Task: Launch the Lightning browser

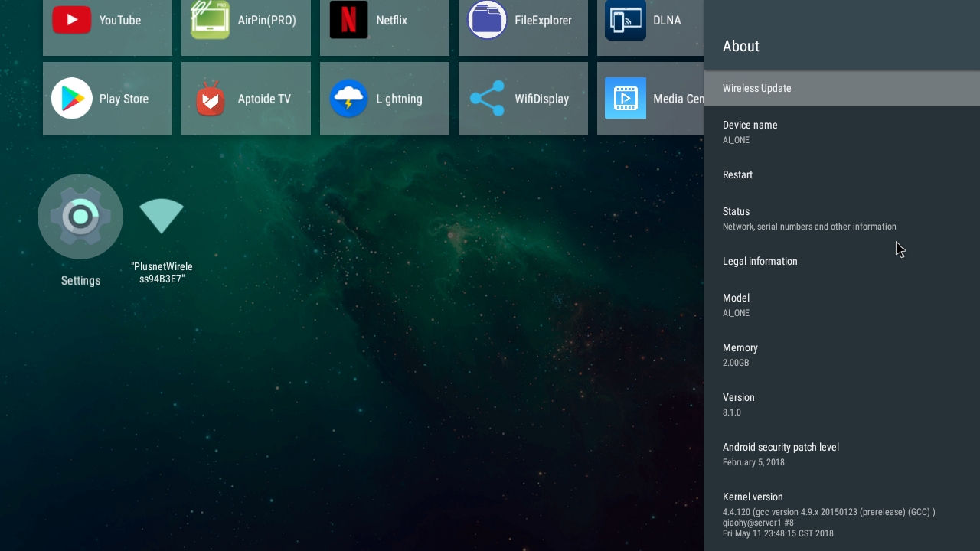Action: (x=384, y=98)
